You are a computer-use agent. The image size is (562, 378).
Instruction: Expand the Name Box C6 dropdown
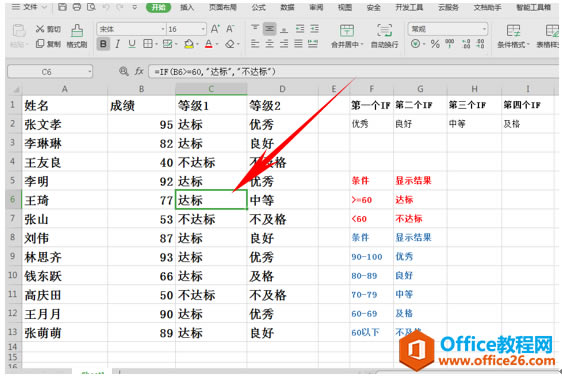[90, 72]
